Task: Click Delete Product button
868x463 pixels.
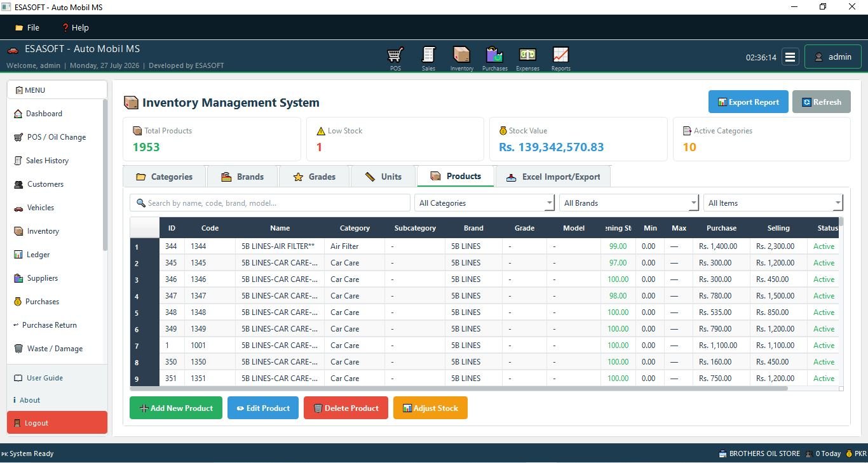Action: point(346,408)
